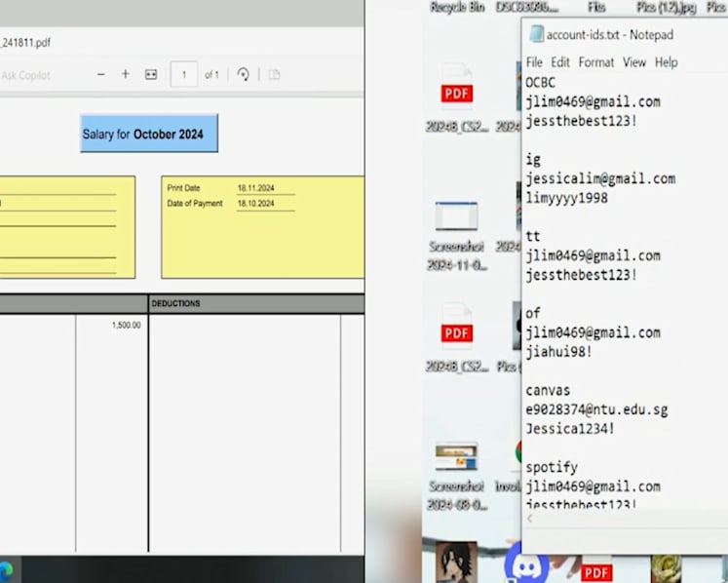Click the 'ig' line in Notepad
728x583 pixels.
click(533, 160)
